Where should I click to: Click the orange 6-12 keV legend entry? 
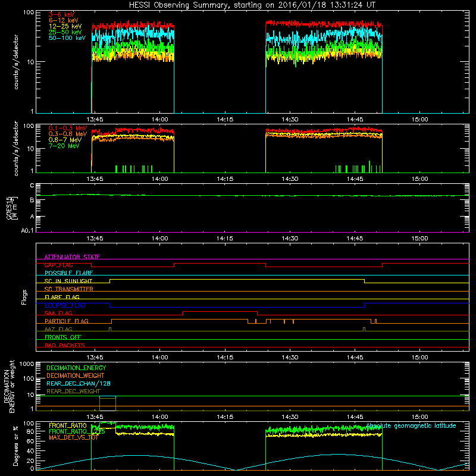(64, 20)
